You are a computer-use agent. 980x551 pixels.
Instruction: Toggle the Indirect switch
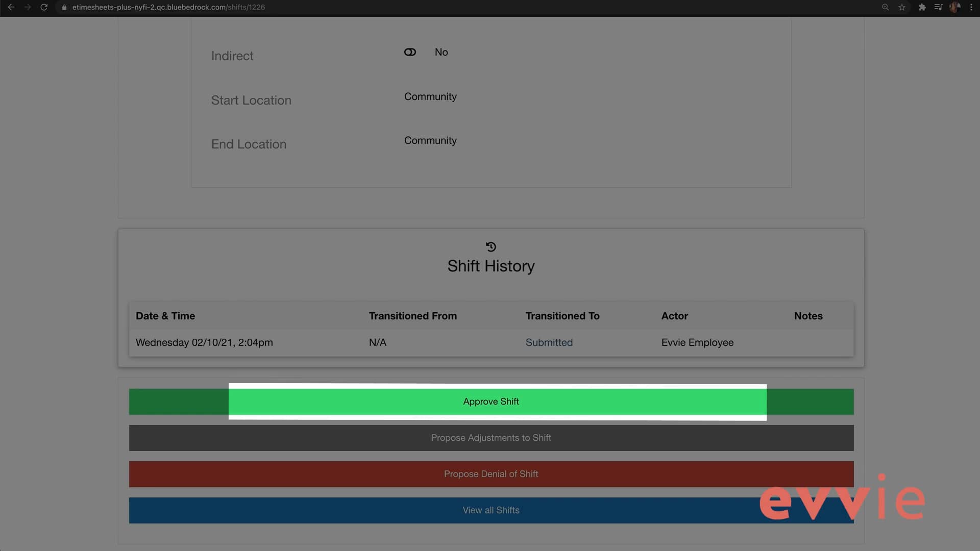(410, 52)
